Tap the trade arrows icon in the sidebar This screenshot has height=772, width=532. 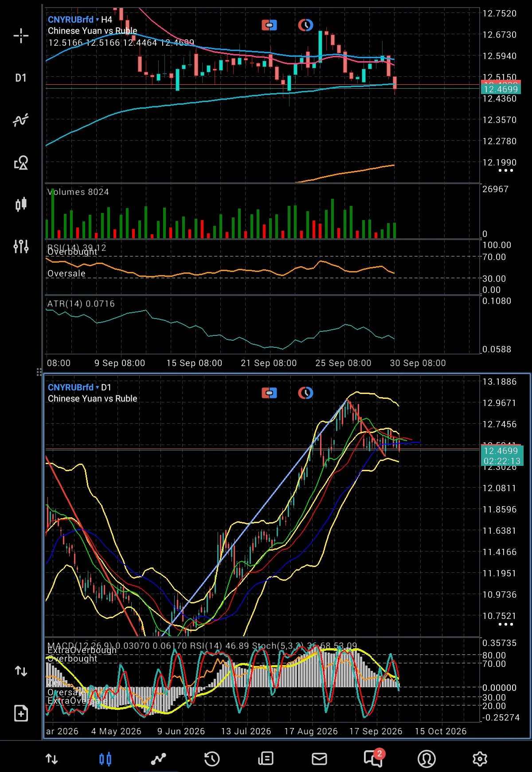[x=21, y=671]
